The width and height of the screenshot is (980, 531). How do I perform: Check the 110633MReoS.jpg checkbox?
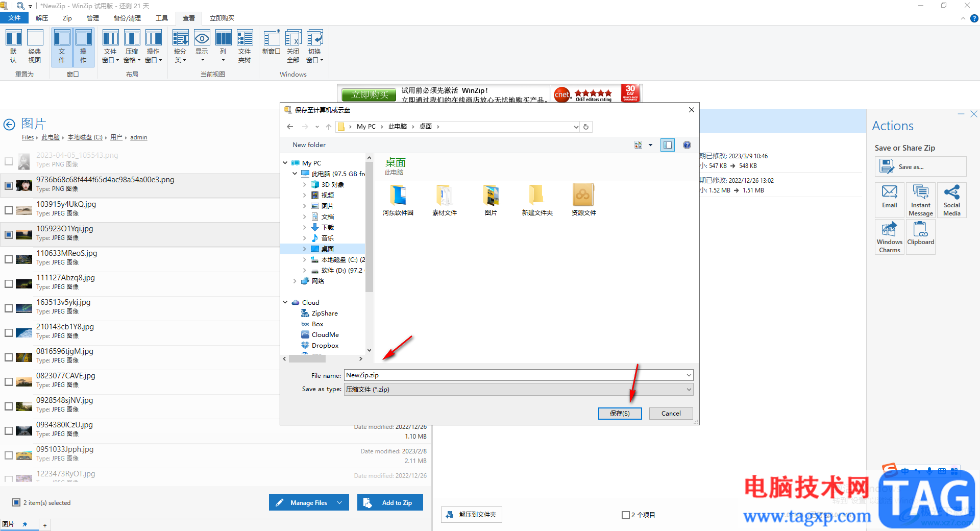[9, 259]
